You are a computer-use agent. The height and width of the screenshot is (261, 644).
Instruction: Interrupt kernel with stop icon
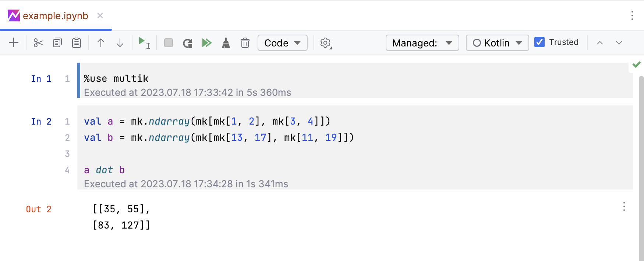tap(169, 43)
